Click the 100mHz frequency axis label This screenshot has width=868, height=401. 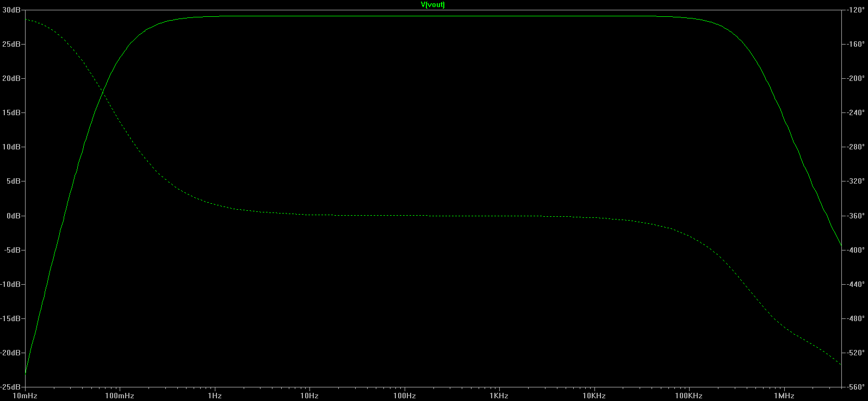[x=120, y=396]
